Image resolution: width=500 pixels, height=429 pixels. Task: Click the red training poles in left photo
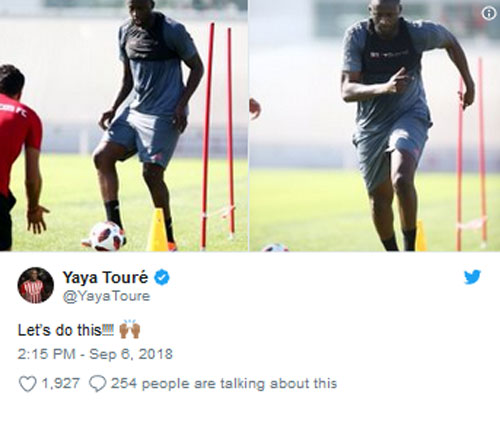tap(218, 135)
